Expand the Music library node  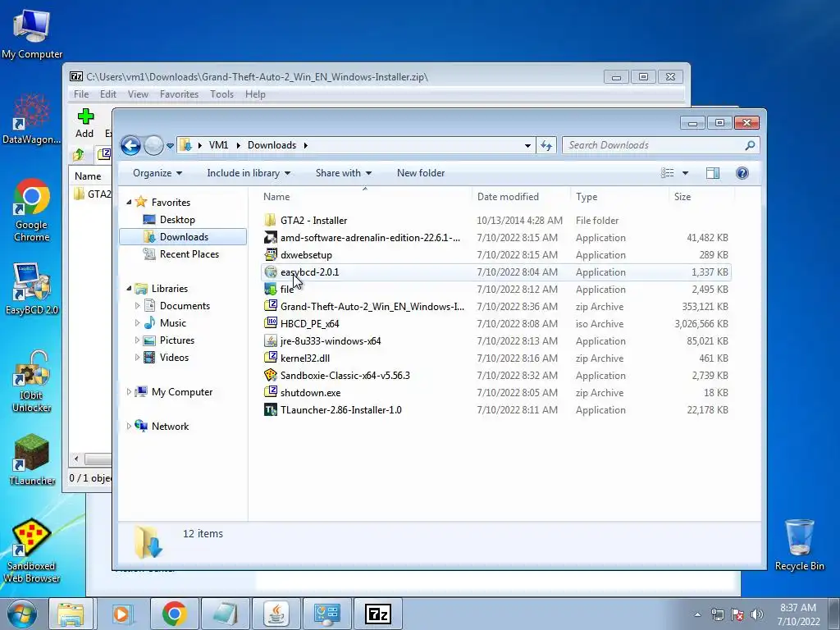[x=138, y=323]
